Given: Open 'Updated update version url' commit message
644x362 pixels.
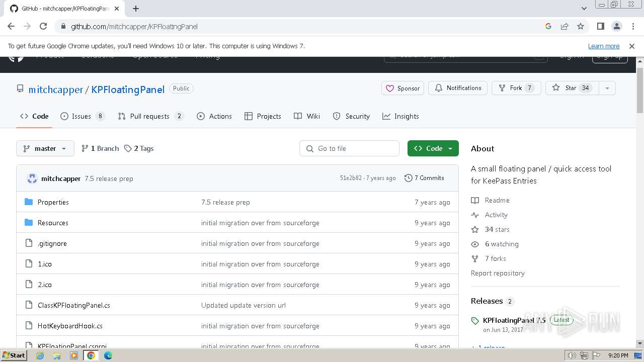Looking at the screenshot, I should [x=244, y=305].
